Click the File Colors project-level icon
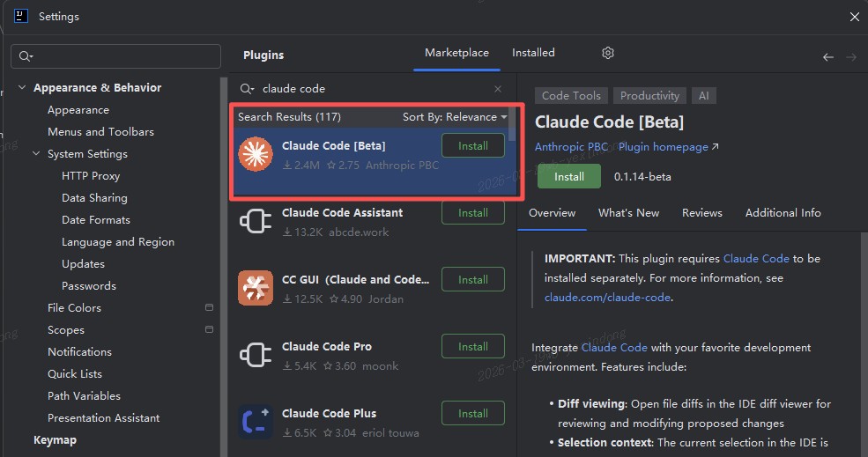Viewport: 868px width, 457px height. (209, 307)
